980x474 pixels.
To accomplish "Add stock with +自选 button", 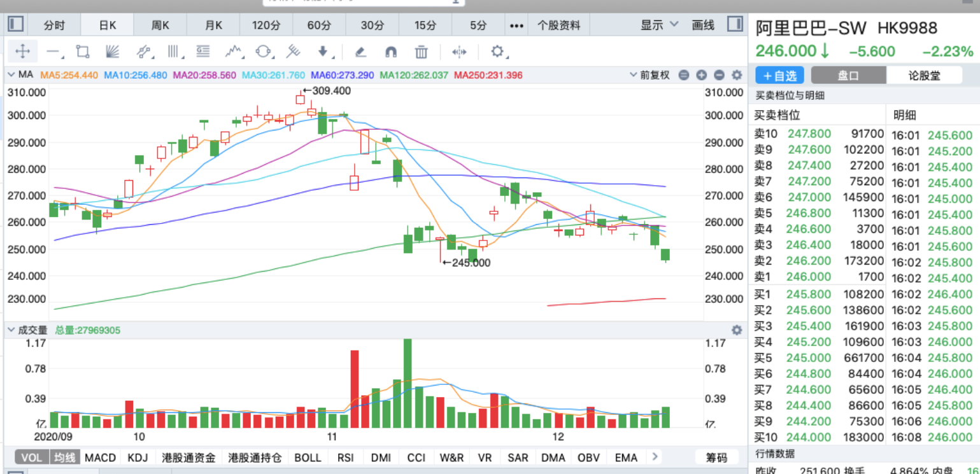I will (x=780, y=75).
